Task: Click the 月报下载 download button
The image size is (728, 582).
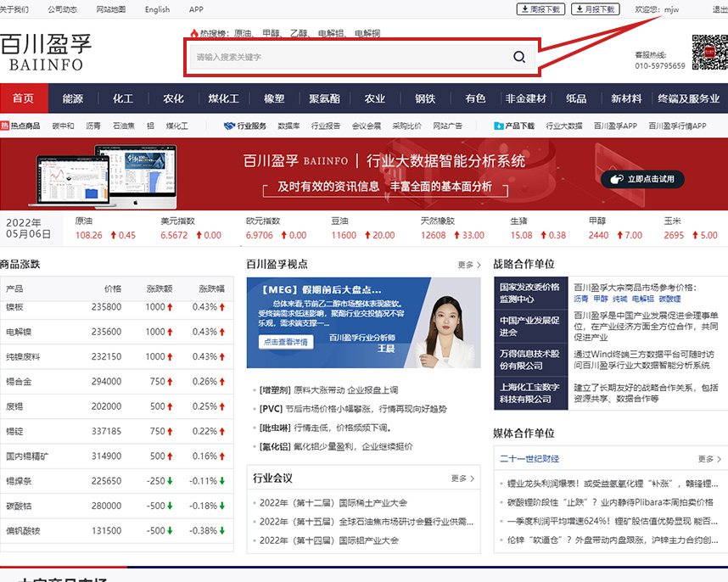Action: click(x=595, y=9)
